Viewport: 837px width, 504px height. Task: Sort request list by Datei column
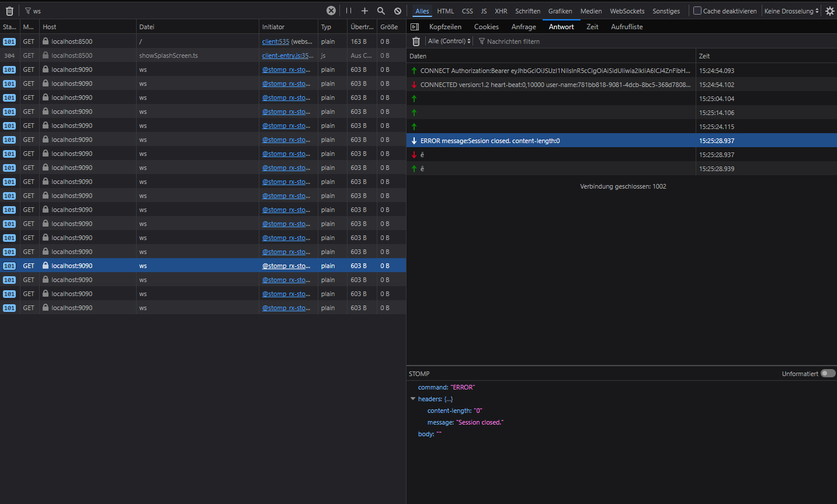click(197, 27)
